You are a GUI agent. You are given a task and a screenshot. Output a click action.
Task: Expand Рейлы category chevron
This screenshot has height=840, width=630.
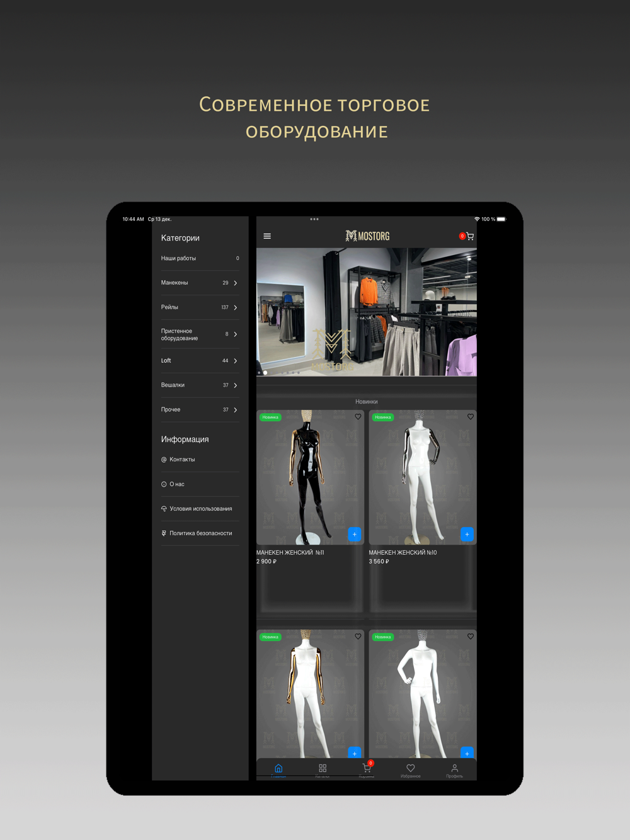coord(236,308)
